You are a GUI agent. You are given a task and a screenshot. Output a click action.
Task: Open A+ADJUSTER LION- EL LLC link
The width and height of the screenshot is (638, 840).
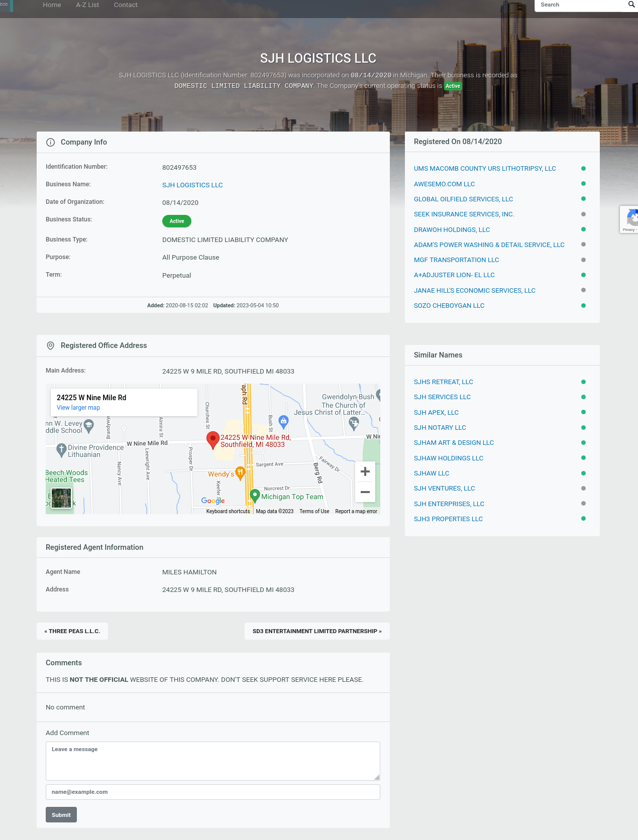[x=454, y=275]
